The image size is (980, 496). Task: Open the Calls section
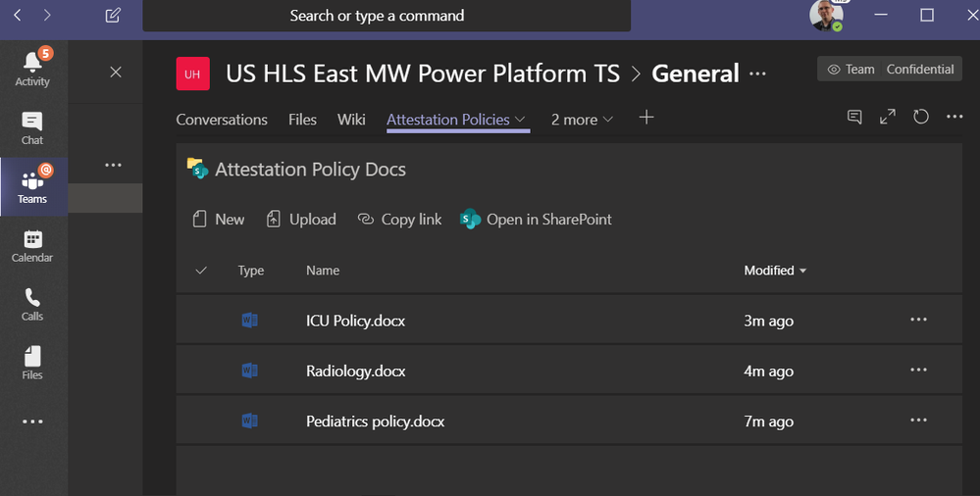(x=32, y=305)
